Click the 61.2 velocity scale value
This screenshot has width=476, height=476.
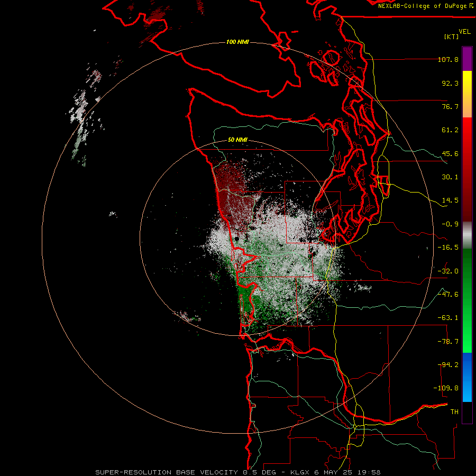coord(450,130)
